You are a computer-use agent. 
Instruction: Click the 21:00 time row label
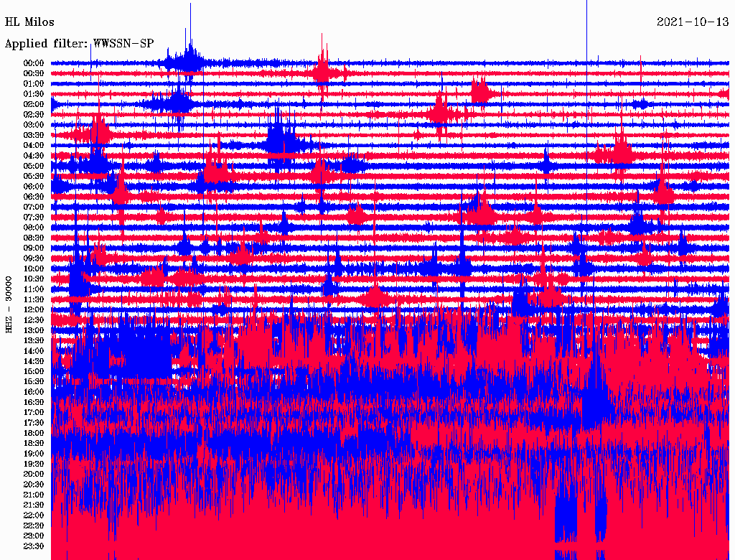tap(34, 495)
